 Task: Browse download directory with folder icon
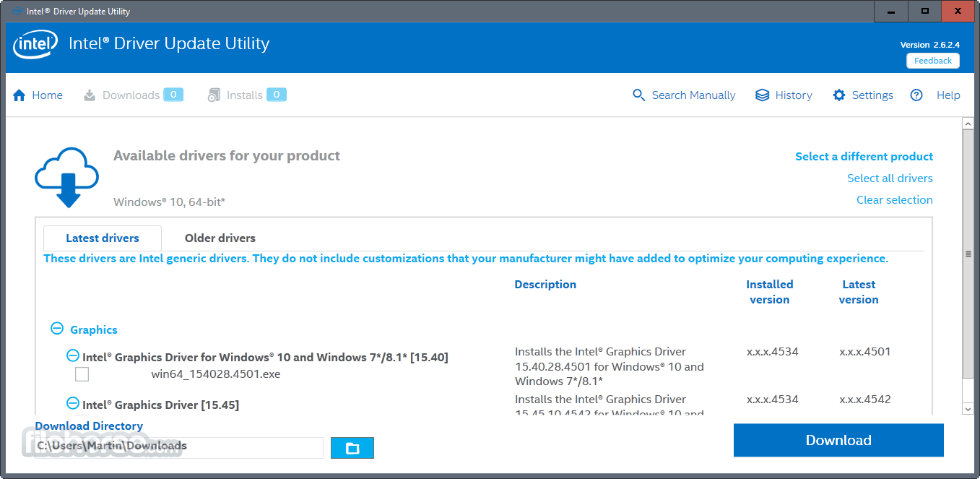[352, 448]
